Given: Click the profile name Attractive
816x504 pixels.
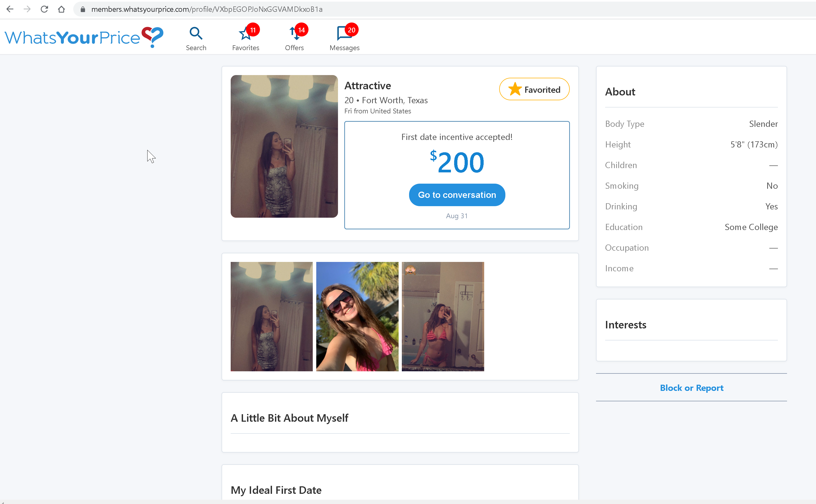Looking at the screenshot, I should coord(367,86).
